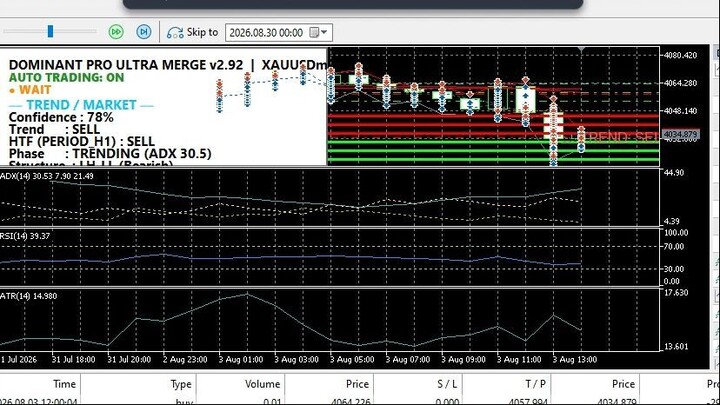Click the Volume column header

[262, 384]
